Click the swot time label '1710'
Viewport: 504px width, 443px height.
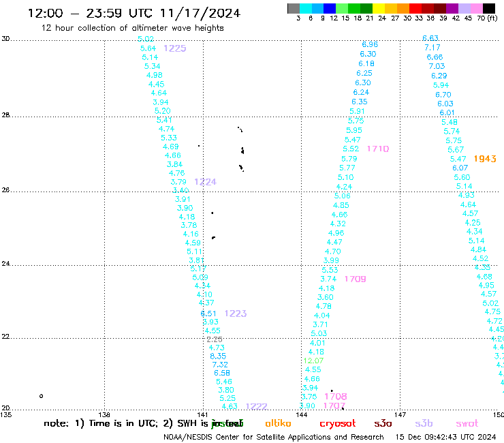pyautogui.click(x=378, y=149)
